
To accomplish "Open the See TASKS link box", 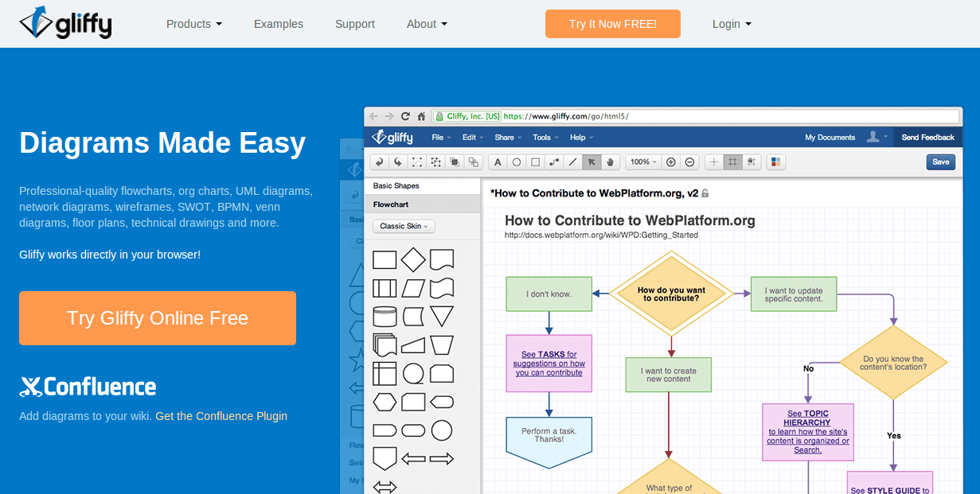I will click(x=549, y=364).
